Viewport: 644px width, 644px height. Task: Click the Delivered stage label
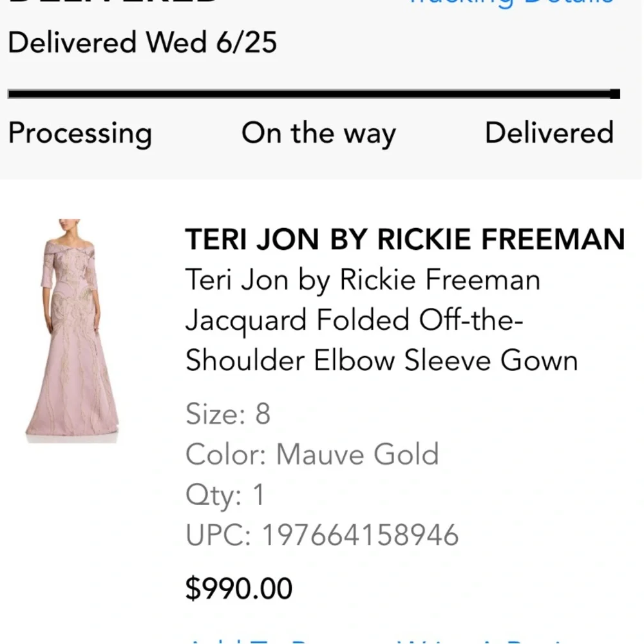tap(549, 133)
